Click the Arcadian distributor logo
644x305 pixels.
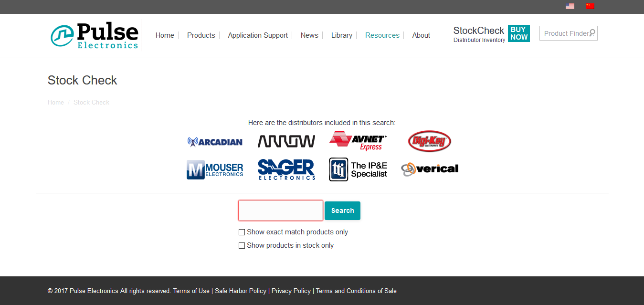215,142
